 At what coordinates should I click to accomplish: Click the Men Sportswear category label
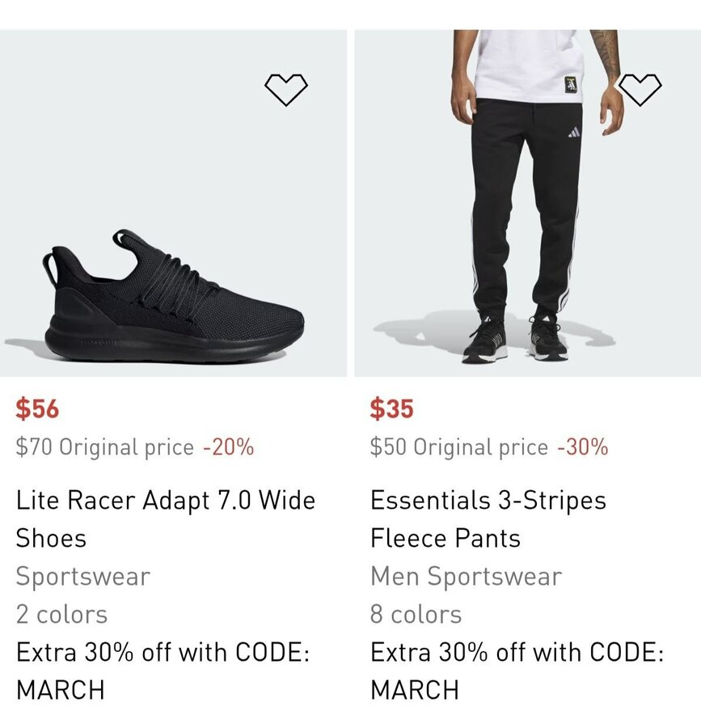click(x=466, y=577)
